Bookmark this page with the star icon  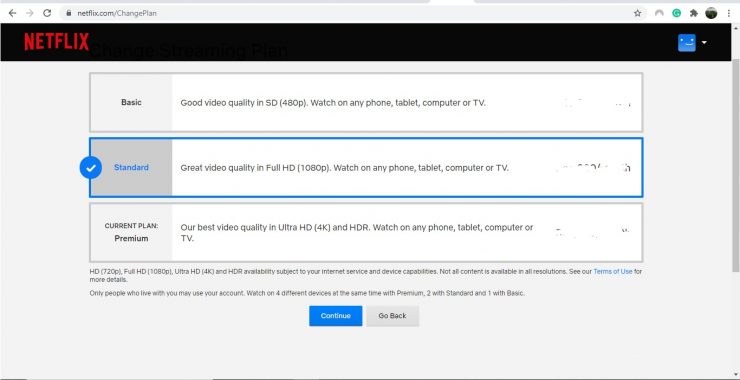[637, 13]
